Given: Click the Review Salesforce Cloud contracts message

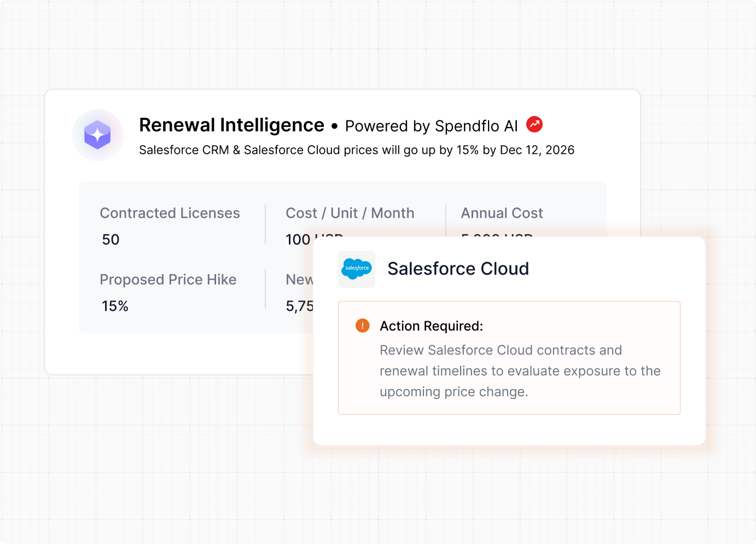Looking at the screenshot, I should 520,371.
